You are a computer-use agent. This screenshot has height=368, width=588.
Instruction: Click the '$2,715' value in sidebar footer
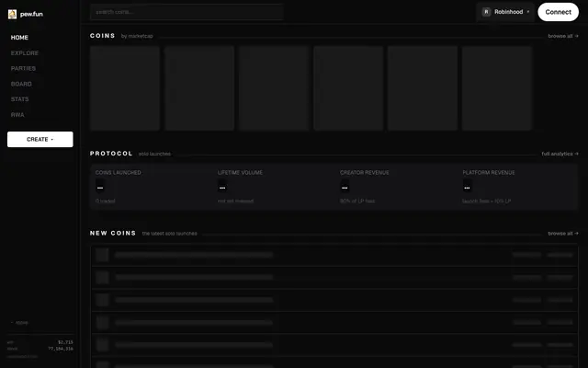[65, 342]
